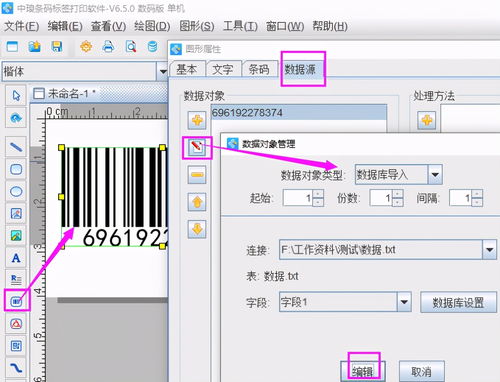The height and width of the screenshot is (382, 500).
Task: Select the landscape image tool
Action: pos(16,236)
